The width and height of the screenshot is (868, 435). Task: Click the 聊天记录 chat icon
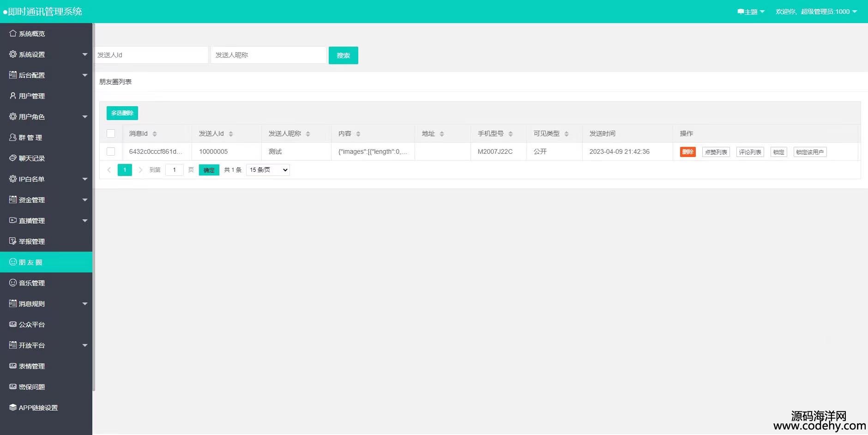[x=13, y=158]
